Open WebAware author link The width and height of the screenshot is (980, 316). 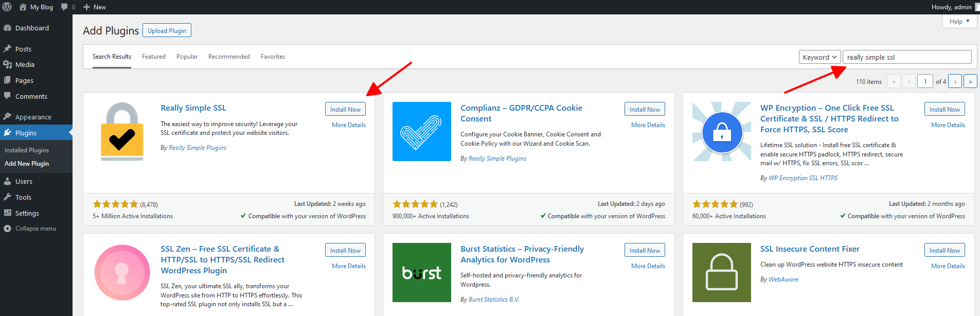click(x=783, y=279)
